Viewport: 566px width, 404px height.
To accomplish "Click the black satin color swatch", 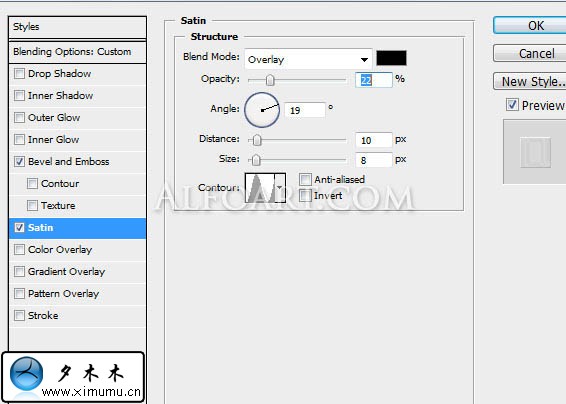I will point(391,58).
